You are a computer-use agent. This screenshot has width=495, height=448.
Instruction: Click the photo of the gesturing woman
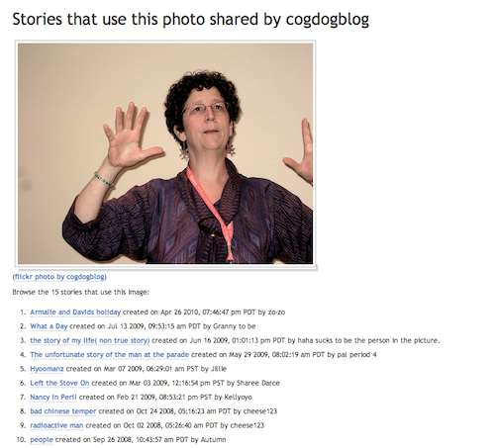165,153
